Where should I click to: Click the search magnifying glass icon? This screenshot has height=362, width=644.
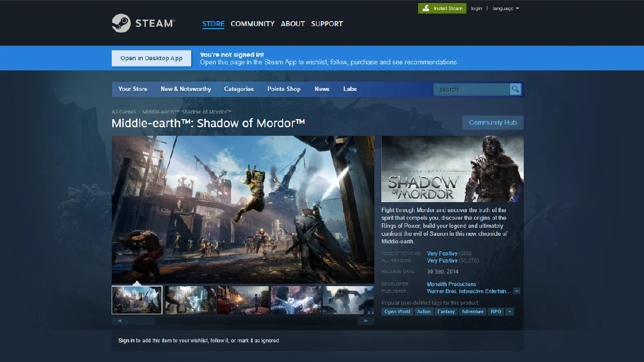coord(515,89)
